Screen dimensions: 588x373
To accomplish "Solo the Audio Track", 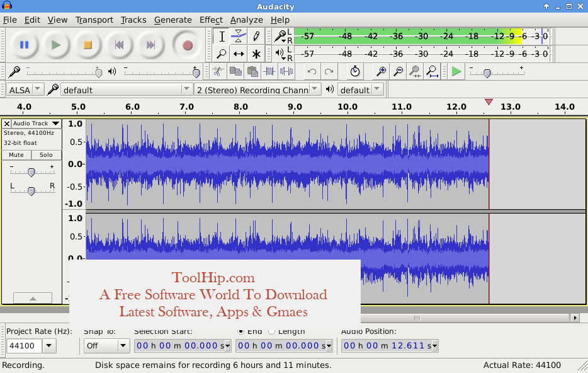I will 46,155.
